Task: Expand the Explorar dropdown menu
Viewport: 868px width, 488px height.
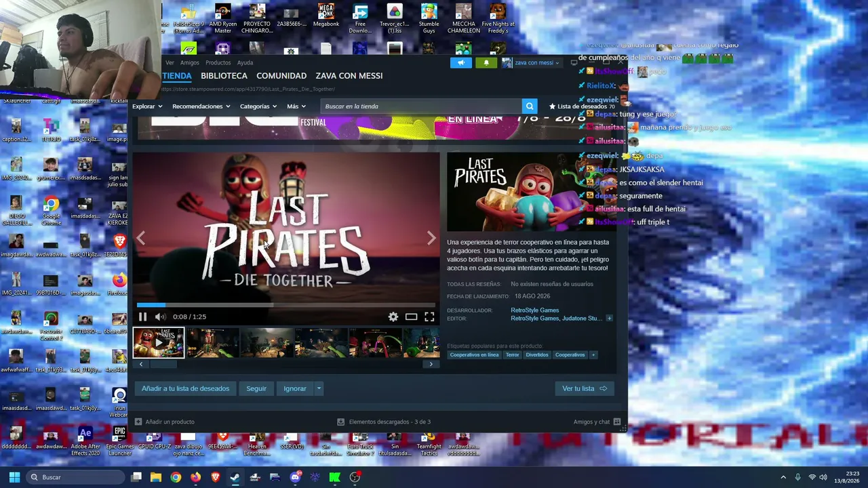Action: click(x=147, y=106)
